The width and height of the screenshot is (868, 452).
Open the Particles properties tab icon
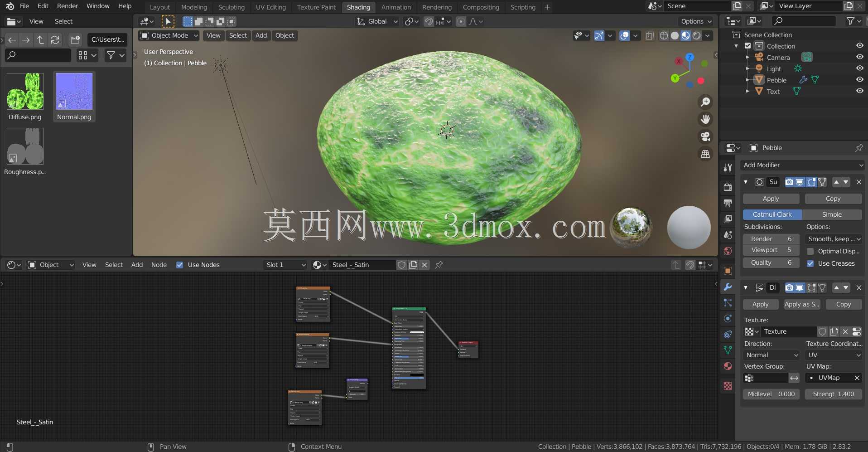tap(728, 302)
